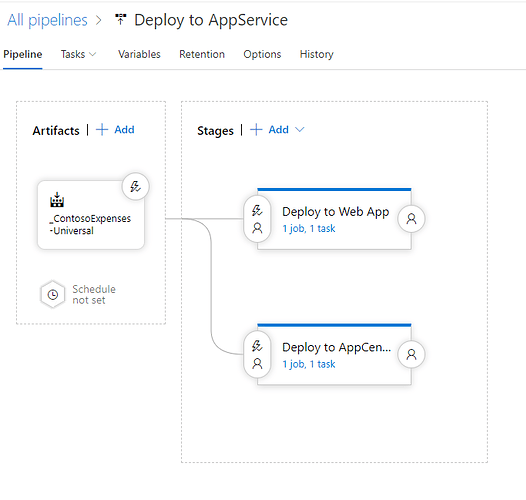Click the plus icon to add an artifact
The width and height of the screenshot is (526, 500).
click(102, 130)
